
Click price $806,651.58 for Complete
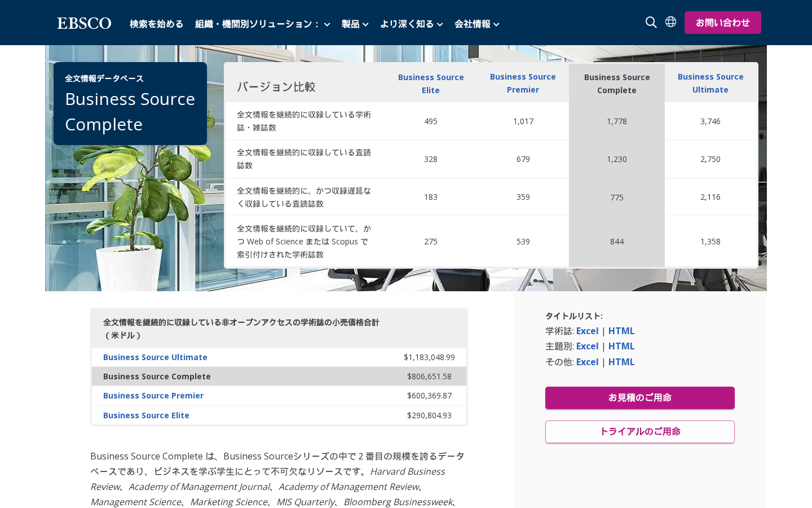tap(429, 376)
